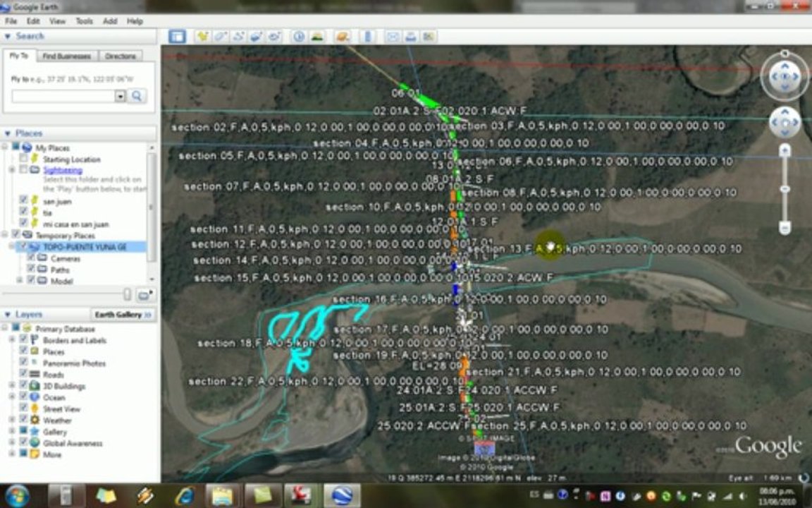Select TOPO-PUENTE YUNA GE tree item
This screenshot has width=812, height=508.
pyautogui.click(x=85, y=247)
